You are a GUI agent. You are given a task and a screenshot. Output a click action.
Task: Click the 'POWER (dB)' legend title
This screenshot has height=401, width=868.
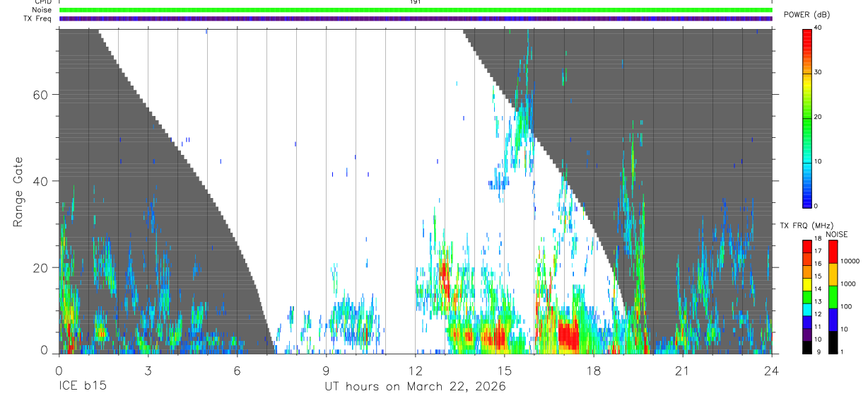(808, 14)
